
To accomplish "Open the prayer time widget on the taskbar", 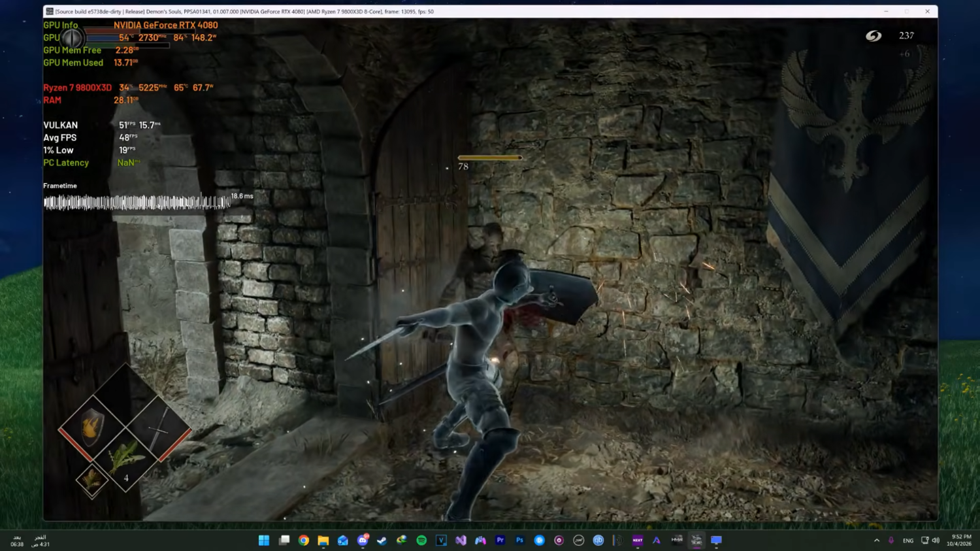I will 29,541.
